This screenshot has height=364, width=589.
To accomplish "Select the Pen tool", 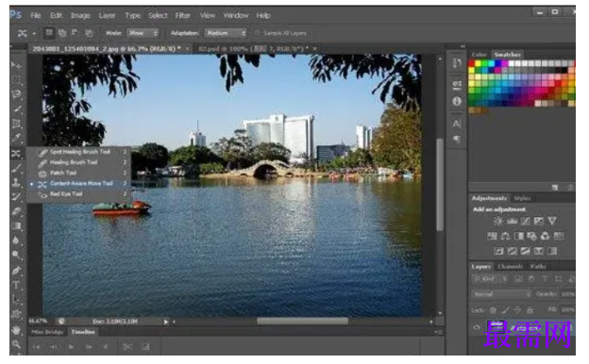I will 16,271.
